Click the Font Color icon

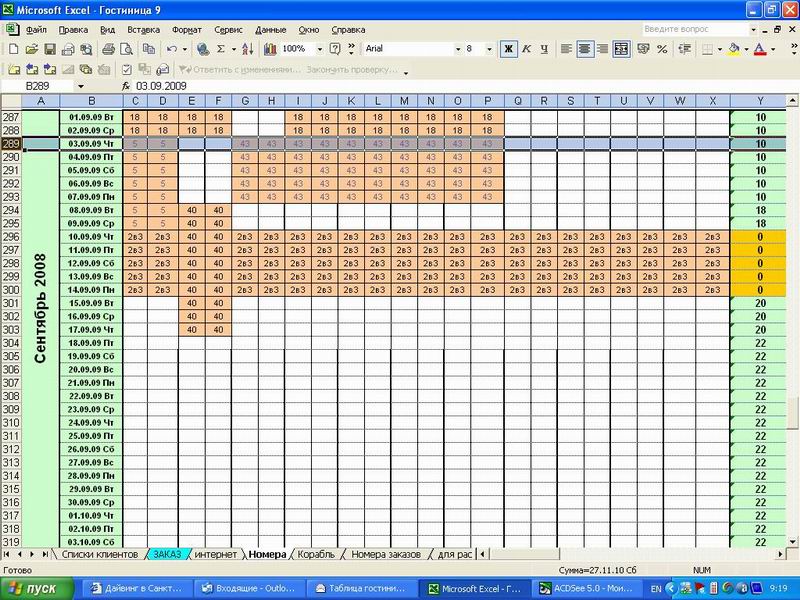[759, 48]
